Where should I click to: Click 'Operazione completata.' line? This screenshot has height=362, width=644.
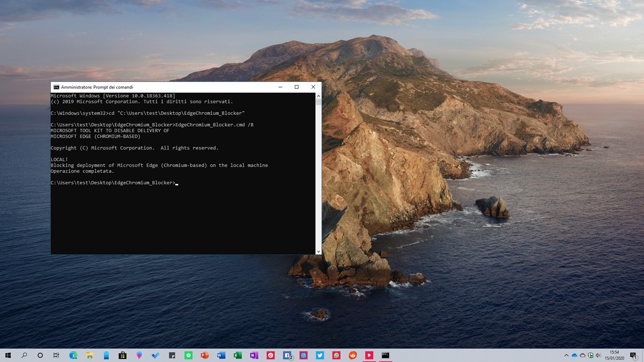pyautogui.click(x=83, y=171)
